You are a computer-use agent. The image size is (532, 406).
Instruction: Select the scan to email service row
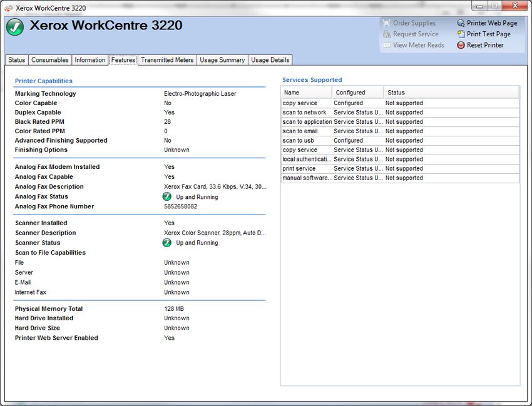[x=401, y=131]
